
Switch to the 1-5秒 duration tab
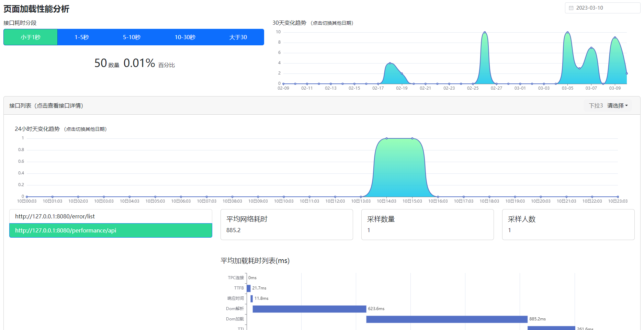pyautogui.click(x=82, y=37)
